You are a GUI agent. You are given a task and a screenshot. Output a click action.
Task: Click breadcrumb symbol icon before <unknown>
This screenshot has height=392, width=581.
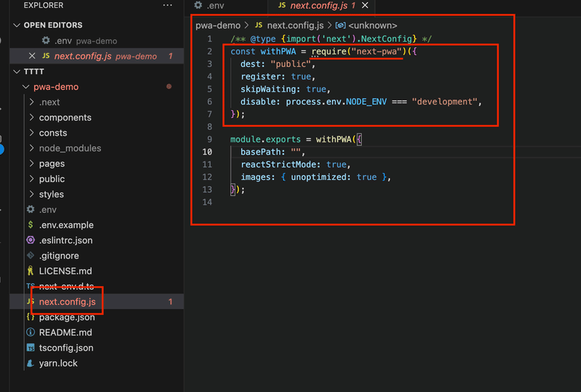click(x=340, y=25)
